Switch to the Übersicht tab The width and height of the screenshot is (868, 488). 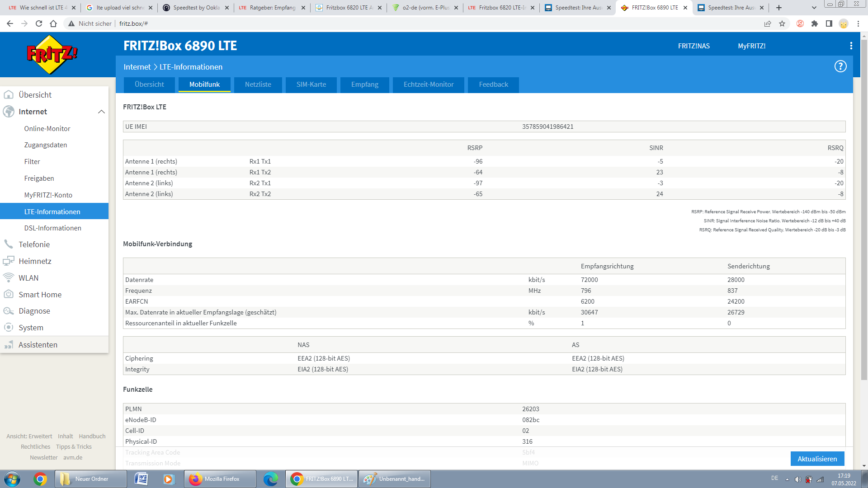(149, 84)
